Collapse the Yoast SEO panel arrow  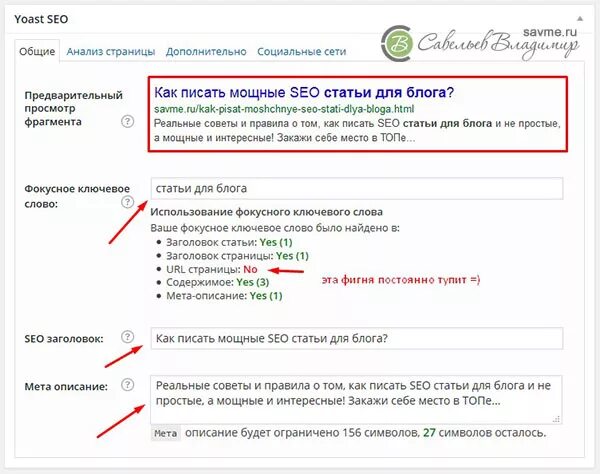point(580,18)
